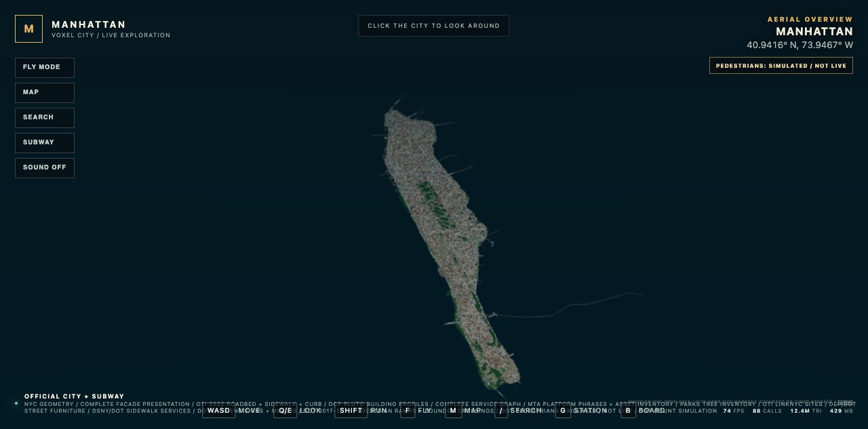The width and height of the screenshot is (868, 429).
Task: Click the green status dot
Action: 16,403
